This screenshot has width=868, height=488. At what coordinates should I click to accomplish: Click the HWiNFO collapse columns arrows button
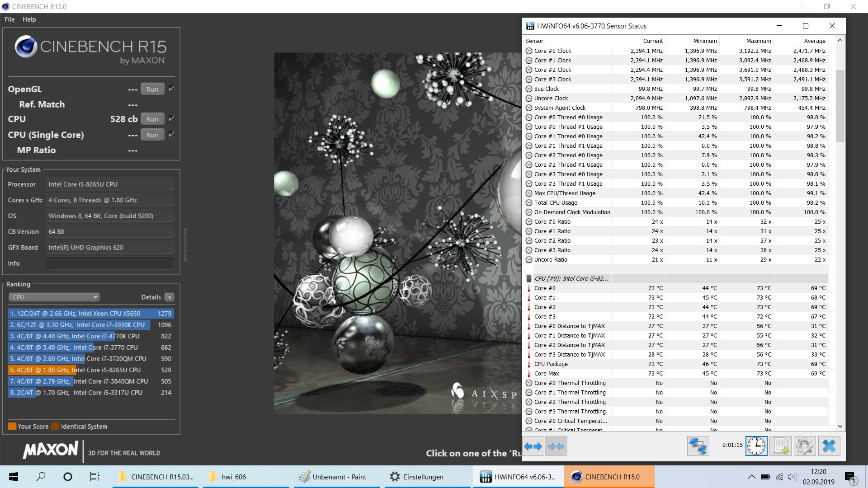click(556, 446)
